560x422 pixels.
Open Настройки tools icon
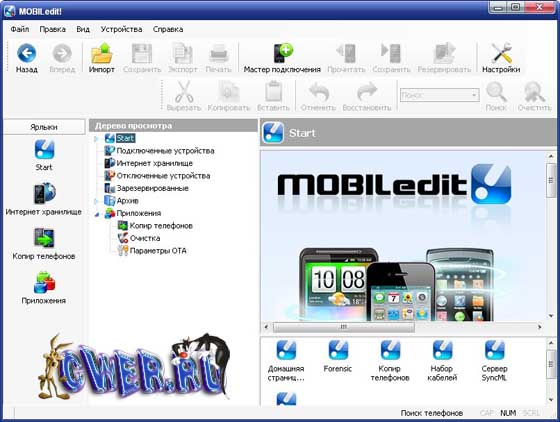point(501,54)
